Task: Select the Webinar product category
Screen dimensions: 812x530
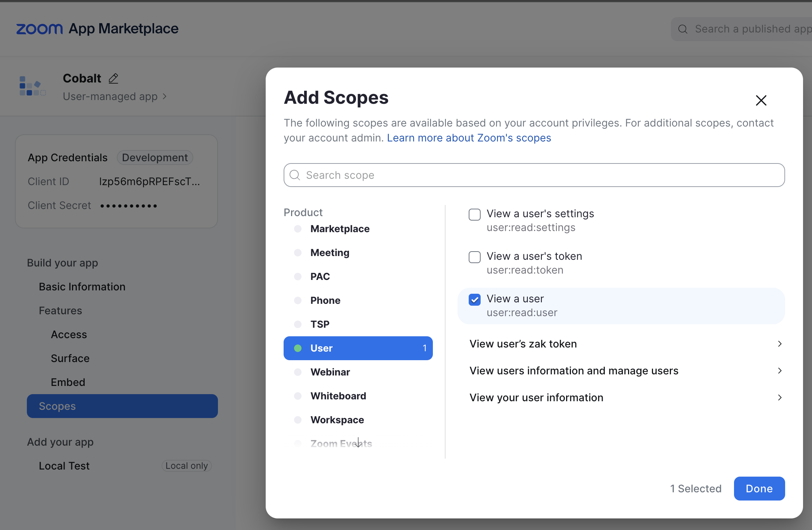Action: [x=330, y=372]
